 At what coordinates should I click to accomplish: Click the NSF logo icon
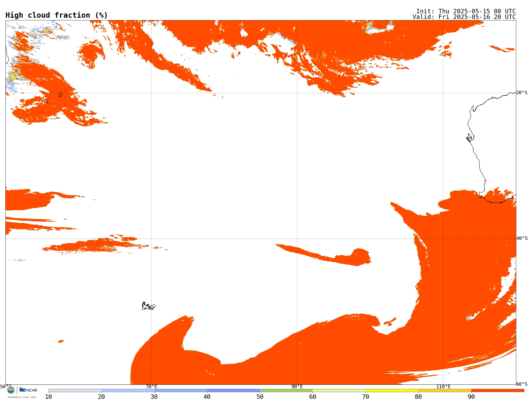click(11, 390)
